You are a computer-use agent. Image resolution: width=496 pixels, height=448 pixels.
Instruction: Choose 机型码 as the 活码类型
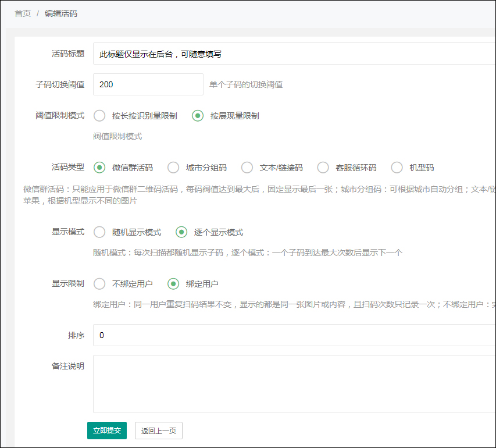[396, 166]
